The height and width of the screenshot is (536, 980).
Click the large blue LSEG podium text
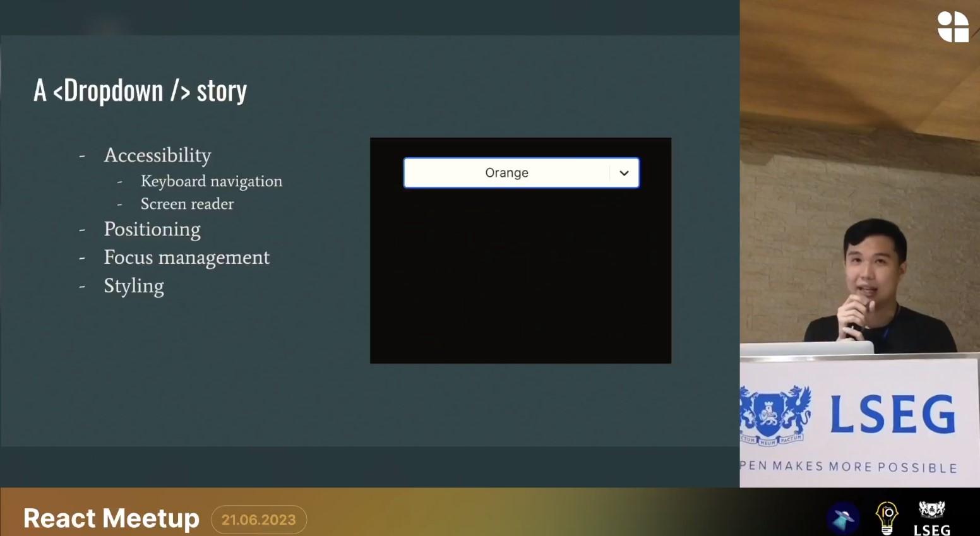pyautogui.click(x=892, y=414)
